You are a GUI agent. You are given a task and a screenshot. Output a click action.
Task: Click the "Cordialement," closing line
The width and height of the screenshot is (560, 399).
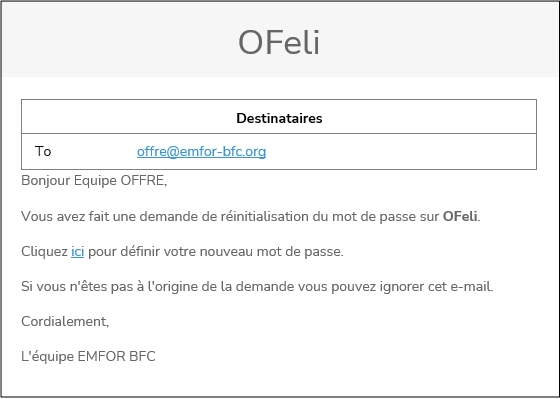point(65,321)
